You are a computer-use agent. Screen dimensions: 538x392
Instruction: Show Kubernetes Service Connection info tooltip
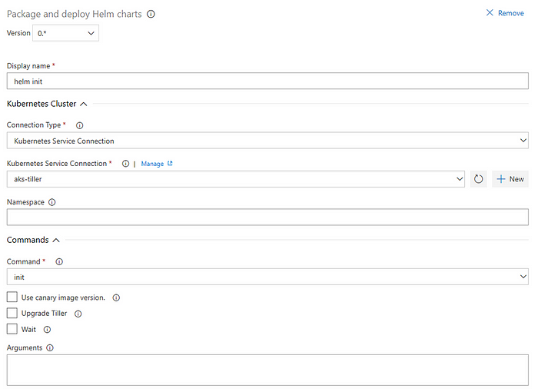125,164
